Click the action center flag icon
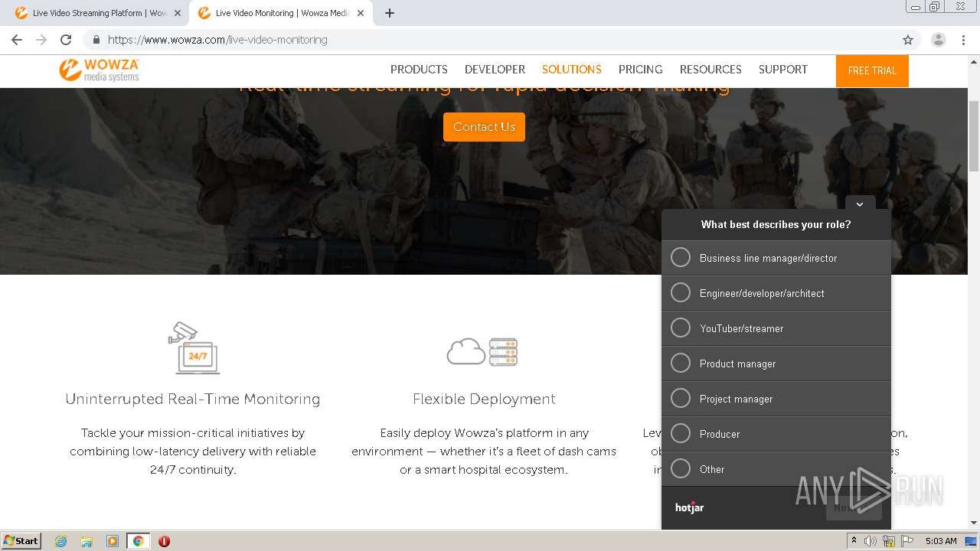The height and width of the screenshot is (551, 980). coord(907,541)
